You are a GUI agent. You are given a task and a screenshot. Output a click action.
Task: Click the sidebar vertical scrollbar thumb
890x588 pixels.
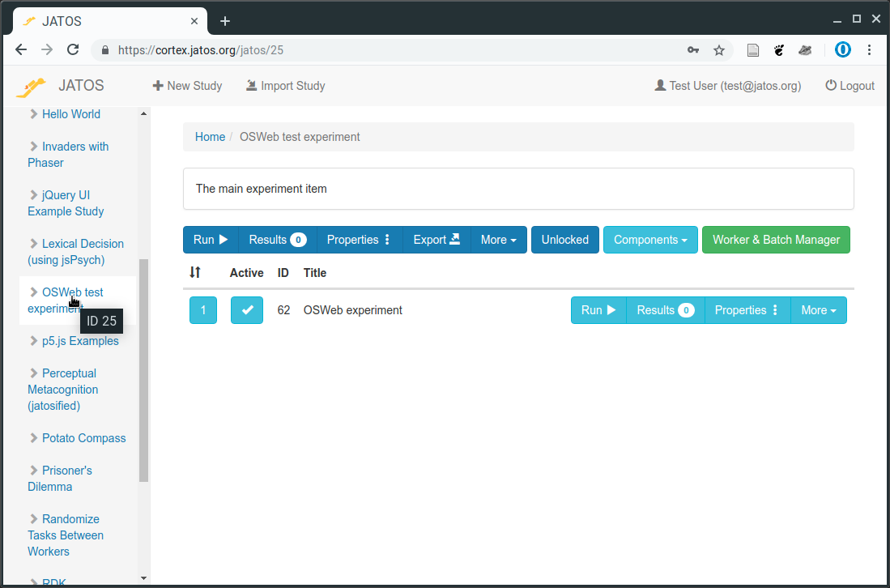(143, 370)
